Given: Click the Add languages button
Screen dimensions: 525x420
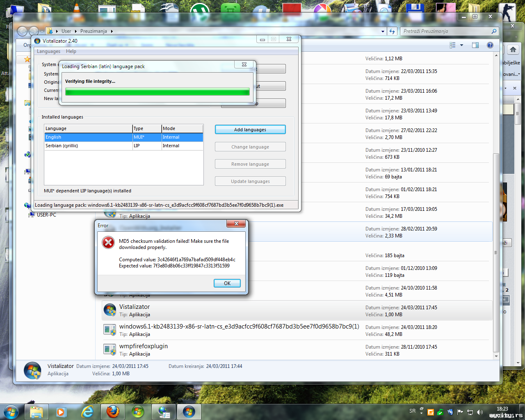Looking at the screenshot, I should (x=250, y=130).
